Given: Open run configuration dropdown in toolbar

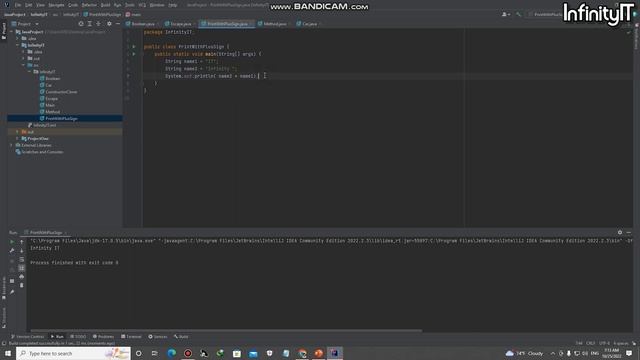Looking at the screenshot, I should (x=547, y=14).
